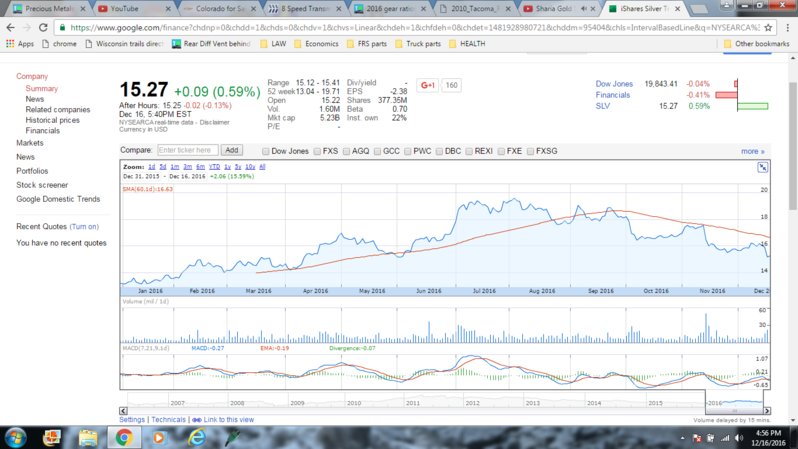Mute indicator on Shana Gold tab
The image size is (798, 449).
(583, 9)
